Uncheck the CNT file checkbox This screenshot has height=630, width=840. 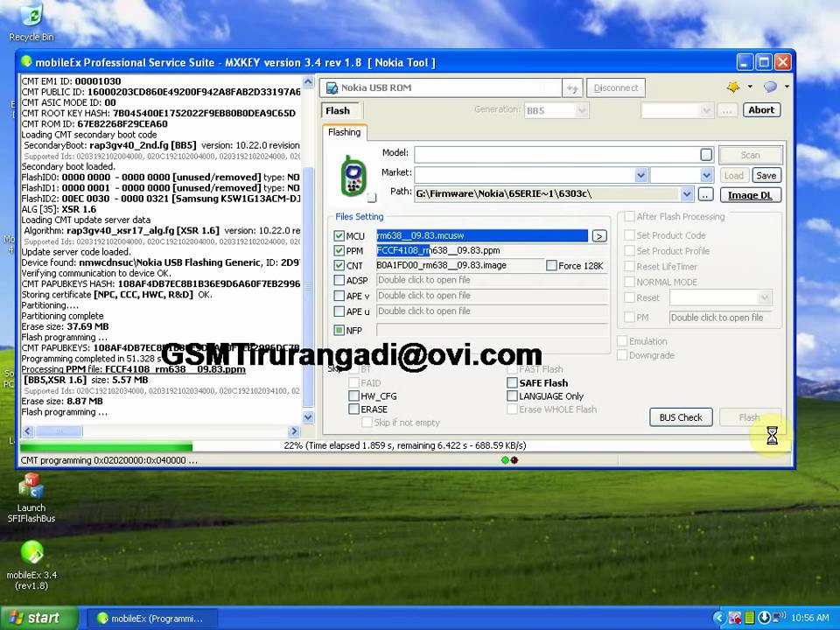[339, 265]
